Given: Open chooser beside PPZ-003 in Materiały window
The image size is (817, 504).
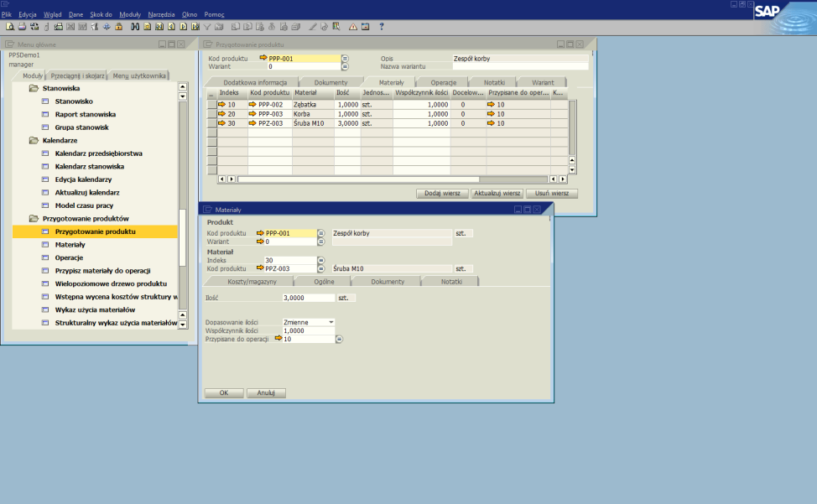Looking at the screenshot, I should click(321, 268).
